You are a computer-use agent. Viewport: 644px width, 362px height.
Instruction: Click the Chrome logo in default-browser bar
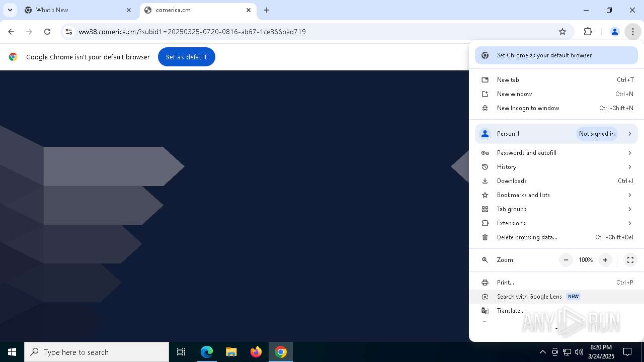point(13,57)
